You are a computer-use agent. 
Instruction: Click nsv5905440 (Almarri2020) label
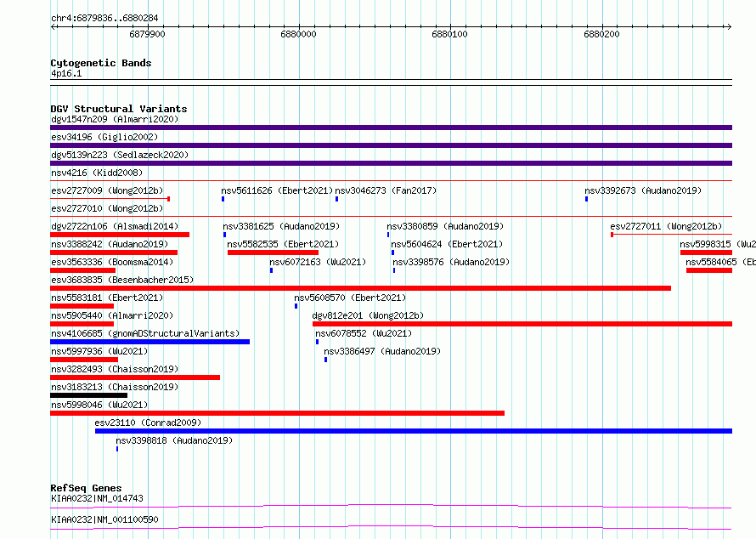[112, 315]
